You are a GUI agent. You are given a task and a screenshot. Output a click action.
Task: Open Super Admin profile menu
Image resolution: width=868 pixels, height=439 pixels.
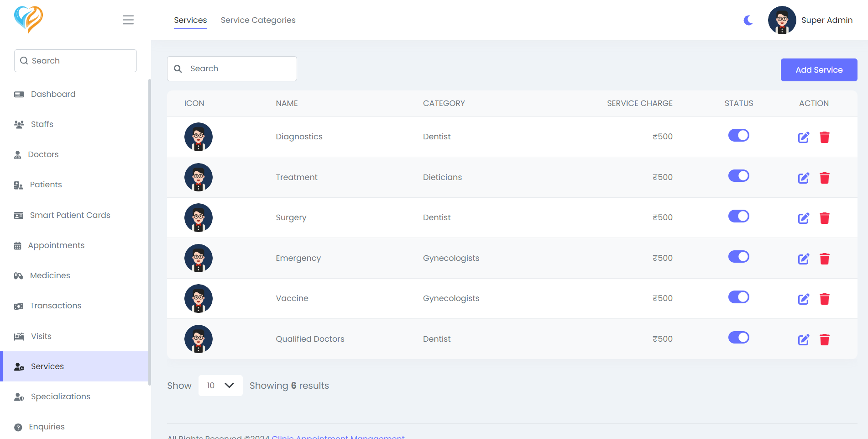pyautogui.click(x=810, y=20)
